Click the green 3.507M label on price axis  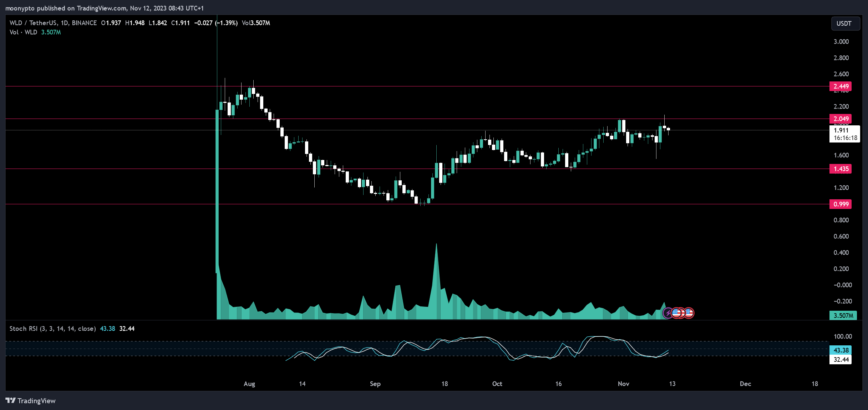click(x=843, y=315)
